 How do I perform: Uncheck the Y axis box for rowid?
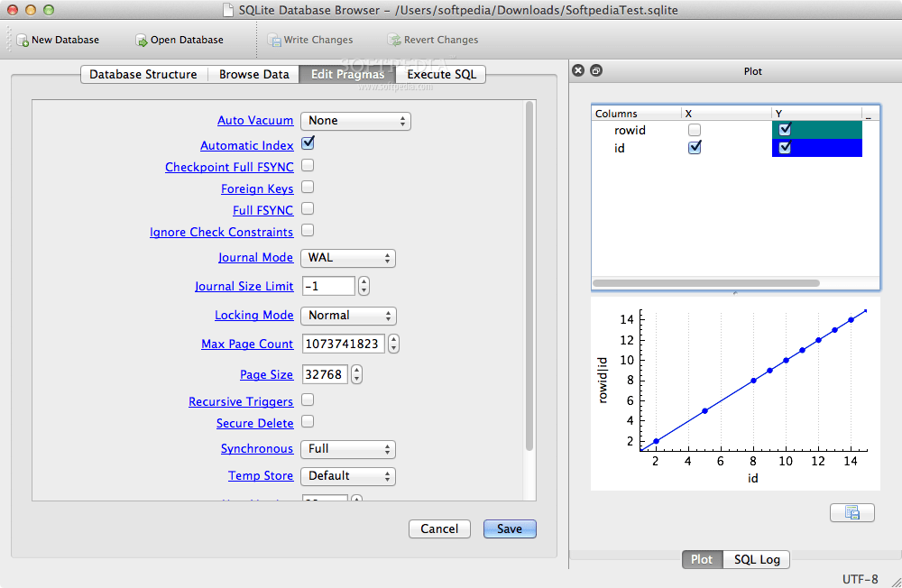[x=785, y=130]
